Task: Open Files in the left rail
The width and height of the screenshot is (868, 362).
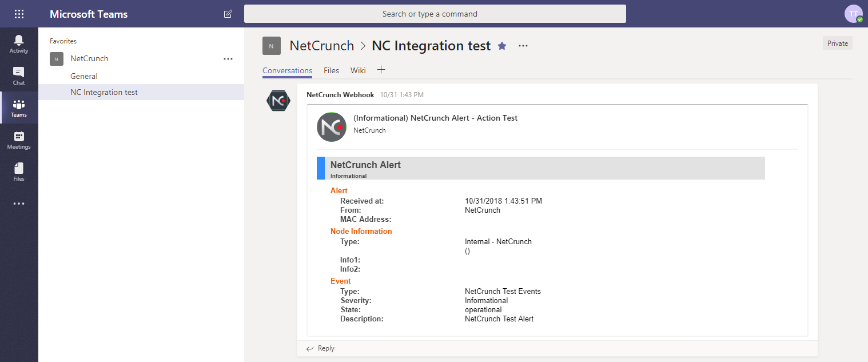Action: point(19,172)
